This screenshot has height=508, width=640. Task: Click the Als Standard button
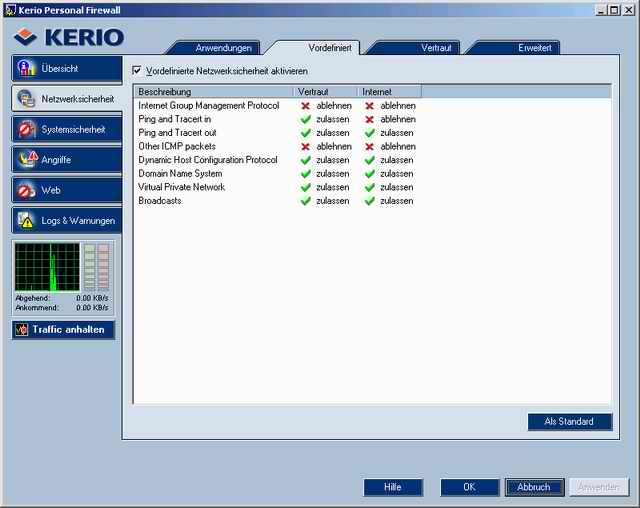point(570,421)
